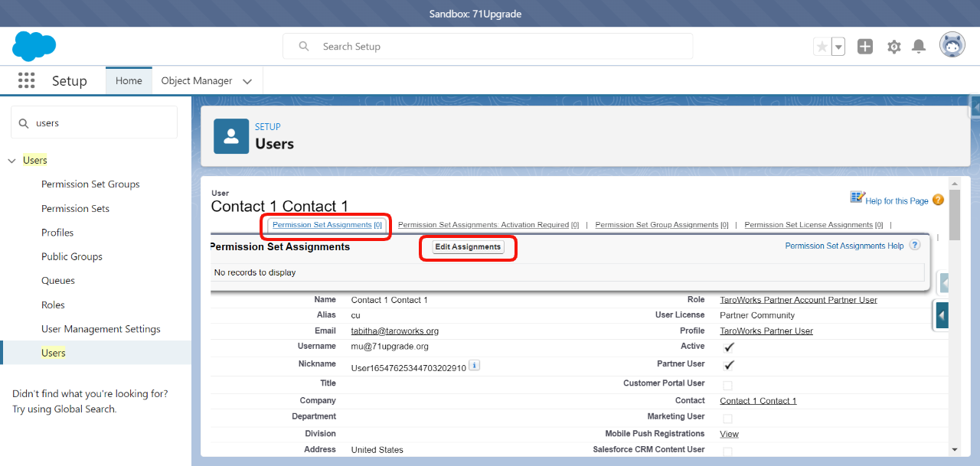The width and height of the screenshot is (980, 466).
Task: View notifications bell
Action: click(919, 47)
